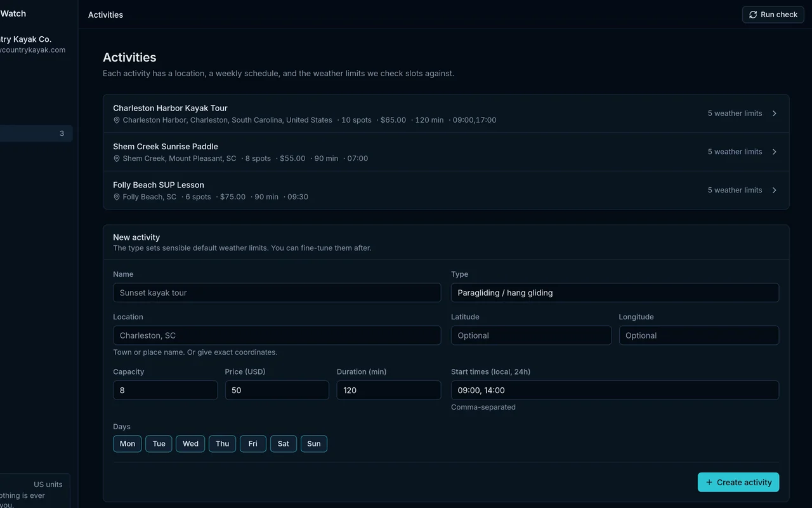Click the refresh icon in Run check

(x=753, y=15)
